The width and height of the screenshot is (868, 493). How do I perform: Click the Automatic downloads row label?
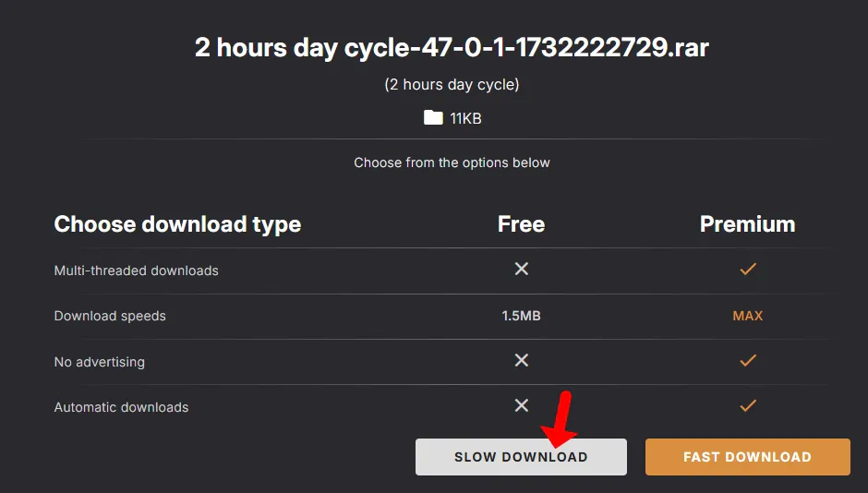click(x=121, y=407)
